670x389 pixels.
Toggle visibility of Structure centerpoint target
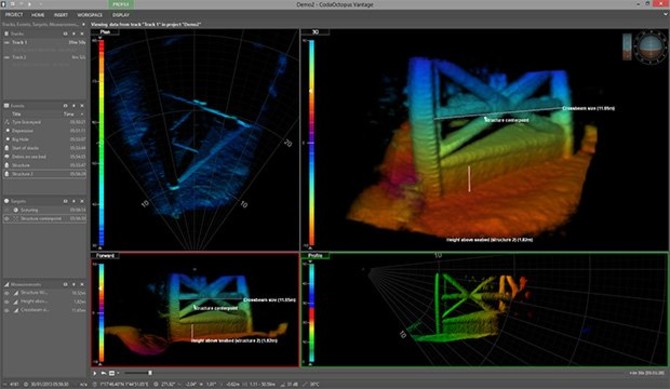click(7, 218)
